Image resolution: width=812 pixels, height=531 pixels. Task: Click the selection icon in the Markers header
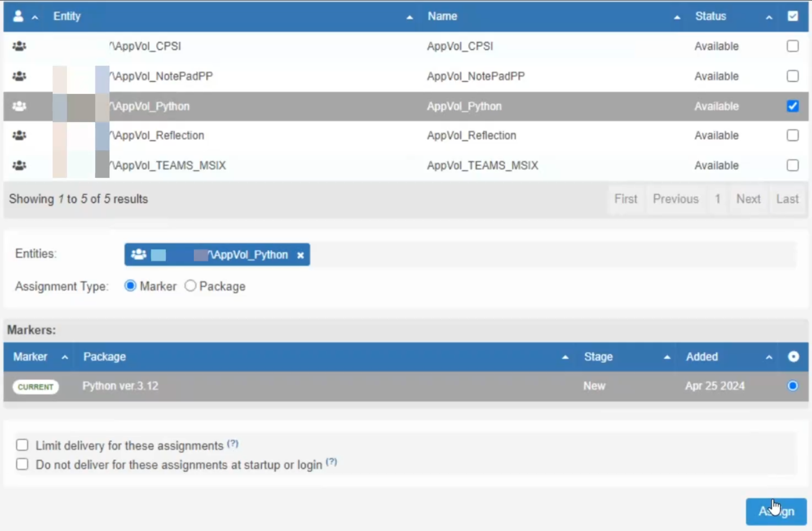click(x=793, y=356)
